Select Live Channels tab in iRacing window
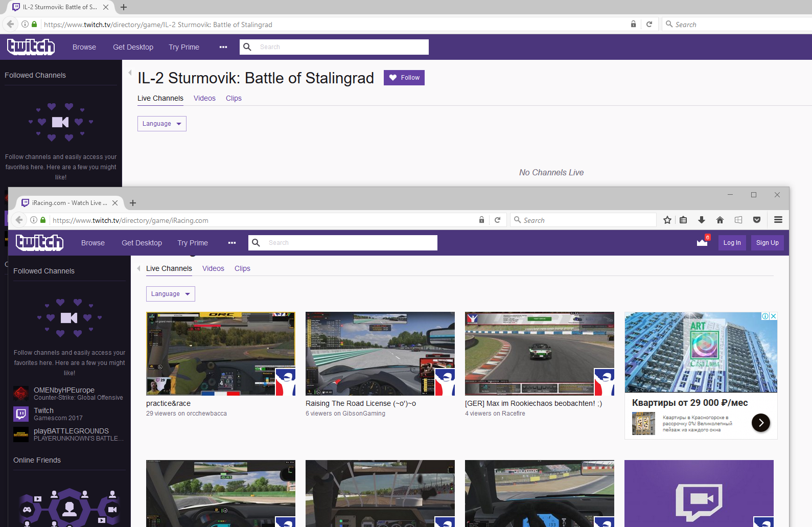This screenshot has width=812, height=527. click(169, 268)
